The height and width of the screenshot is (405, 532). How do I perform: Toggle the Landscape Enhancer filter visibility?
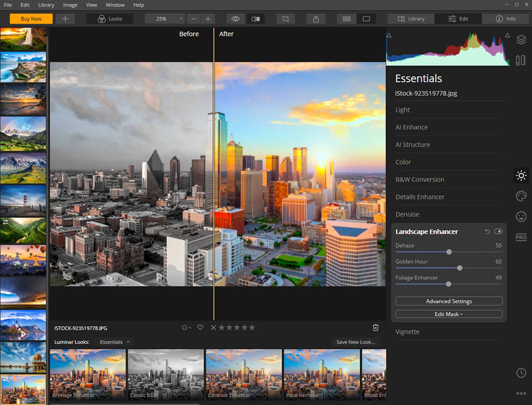498,231
